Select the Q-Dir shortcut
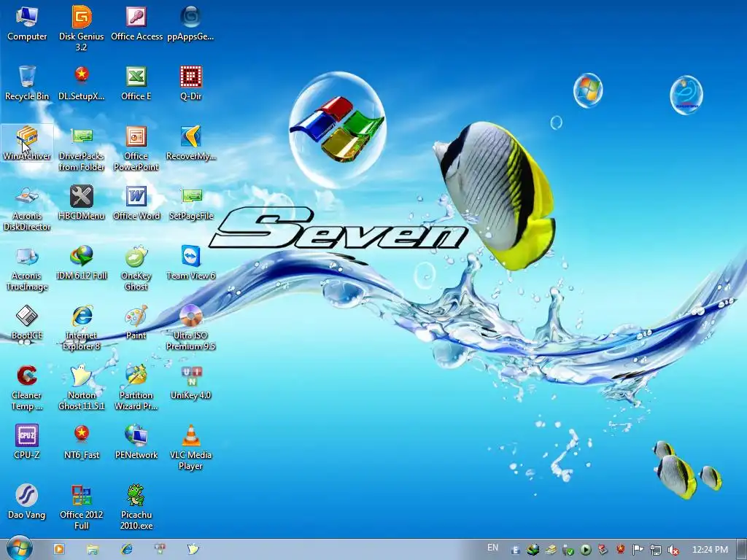This screenshot has height=560, width=747. click(x=190, y=83)
